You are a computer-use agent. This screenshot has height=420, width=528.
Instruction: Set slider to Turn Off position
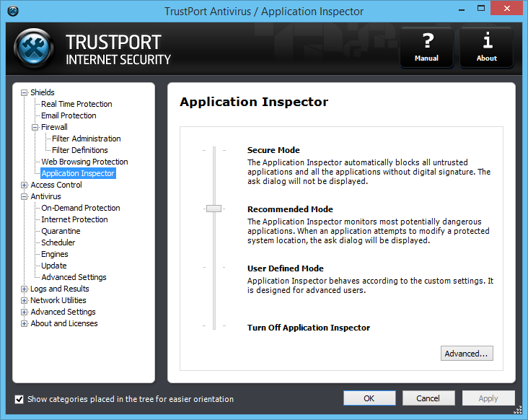tap(214, 326)
